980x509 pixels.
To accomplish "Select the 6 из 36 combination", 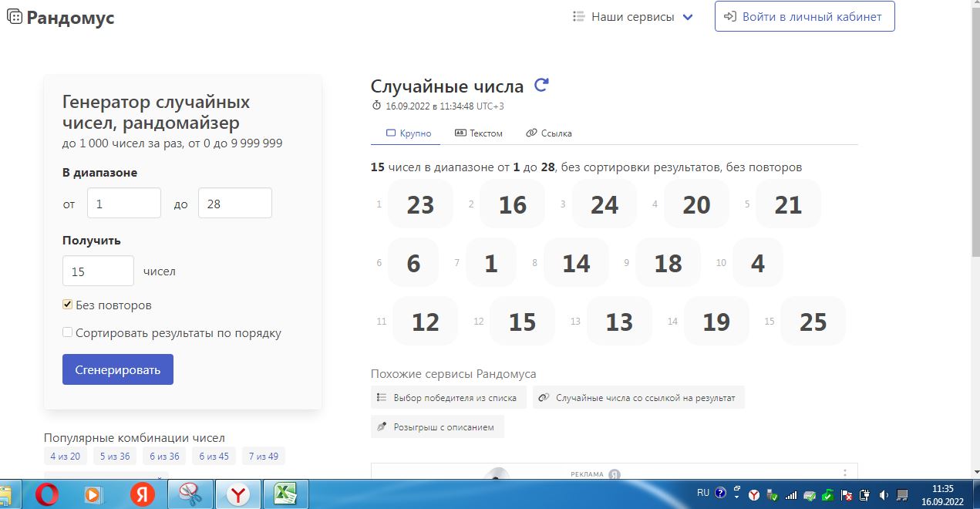I will [x=164, y=456].
